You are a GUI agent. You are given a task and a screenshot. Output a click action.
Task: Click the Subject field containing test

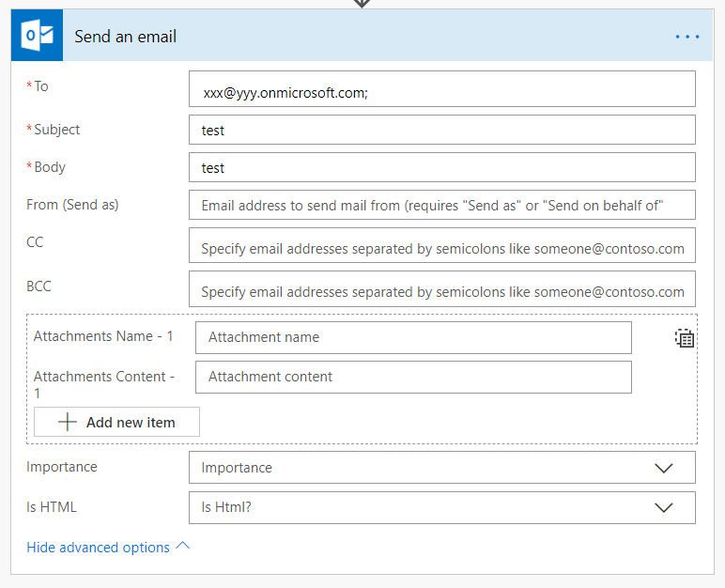[x=442, y=130]
